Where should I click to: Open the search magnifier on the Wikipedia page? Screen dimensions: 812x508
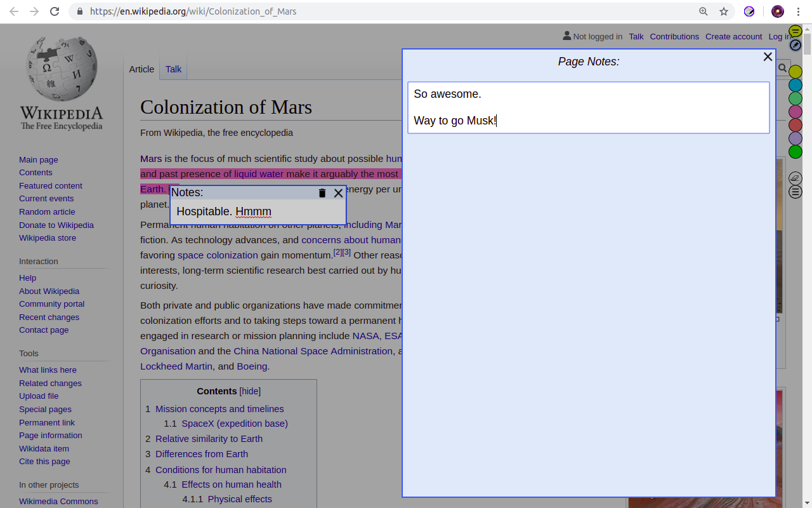pyautogui.click(x=783, y=67)
